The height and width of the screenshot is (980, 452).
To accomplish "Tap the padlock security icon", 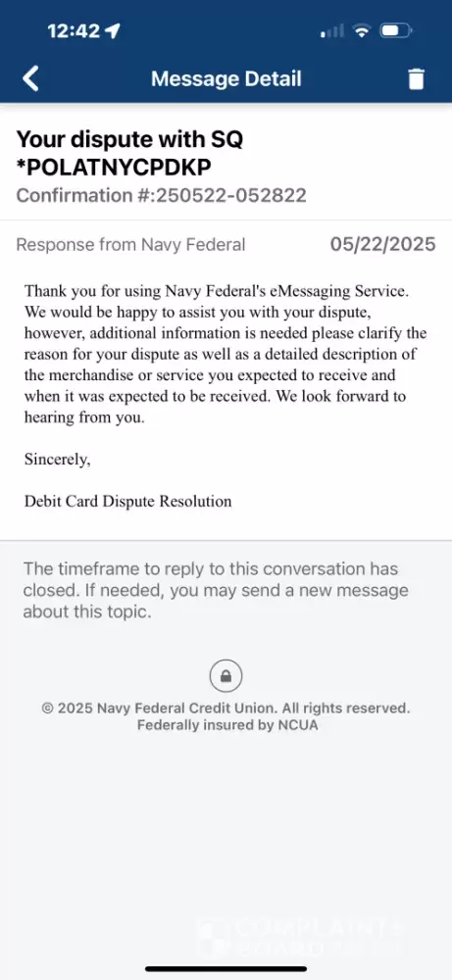I will [226, 675].
